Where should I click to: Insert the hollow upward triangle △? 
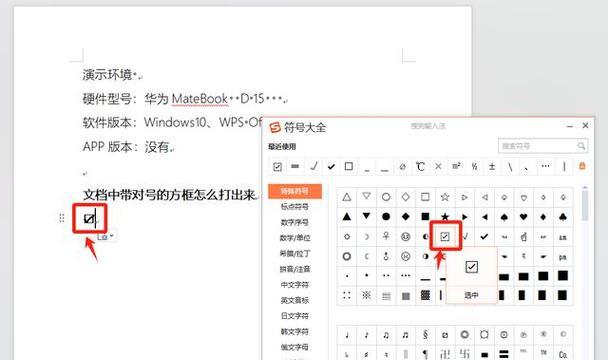pyautogui.click(x=347, y=197)
